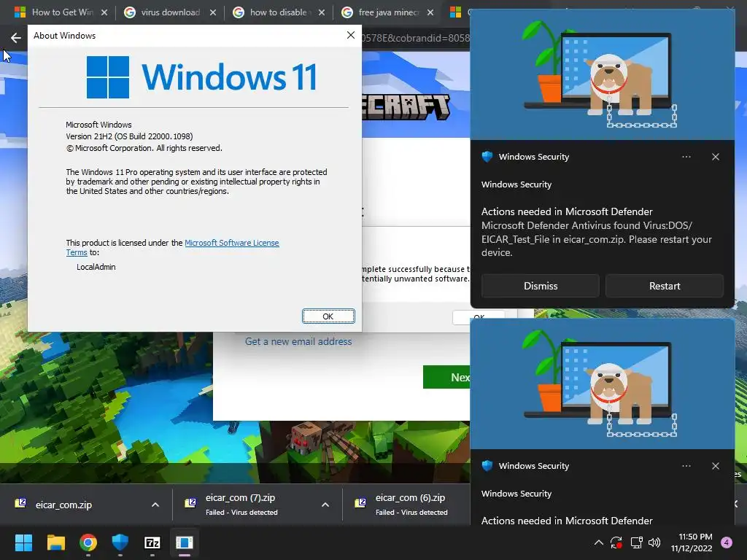
Task: Open the Microsoft Software License Terms link
Action: (x=231, y=243)
